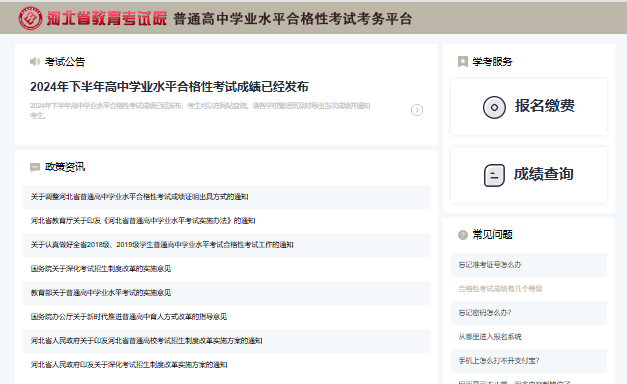Click the bookmark icon beside 学考服务

point(463,62)
